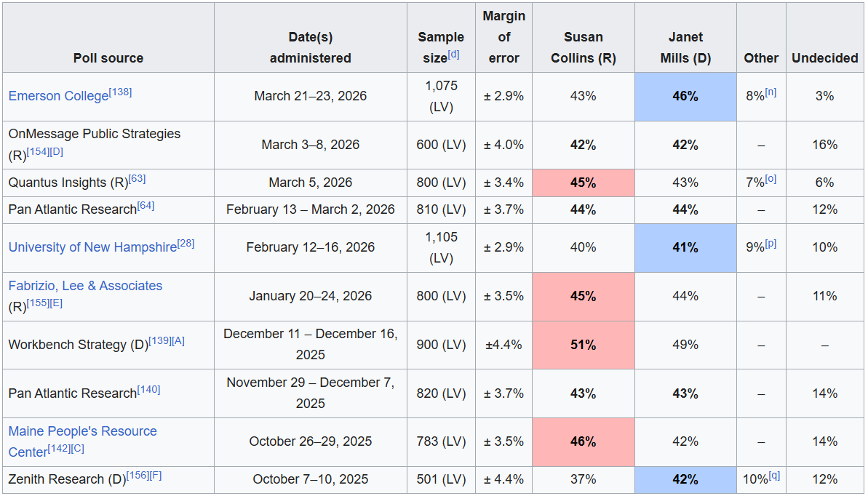Open the Emerson College link
Image resolution: width=868 pixels, height=496 pixels.
pos(58,96)
